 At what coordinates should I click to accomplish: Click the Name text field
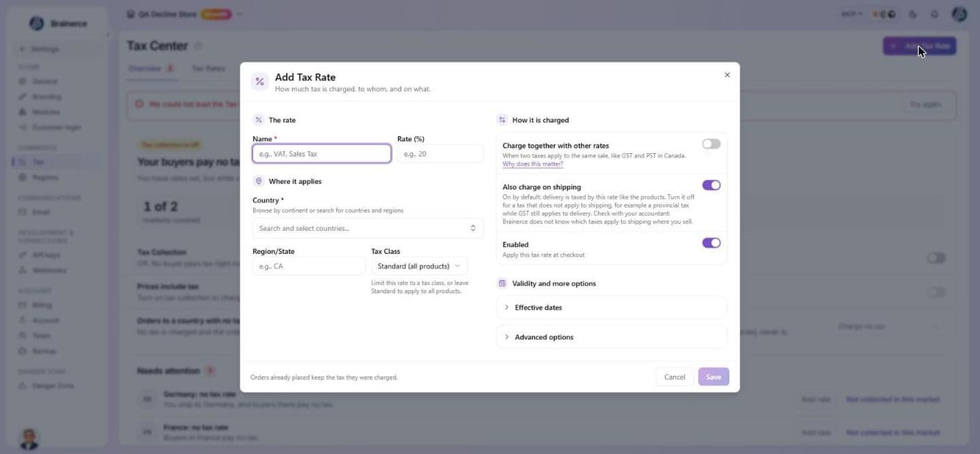pyautogui.click(x=322, y=154)
